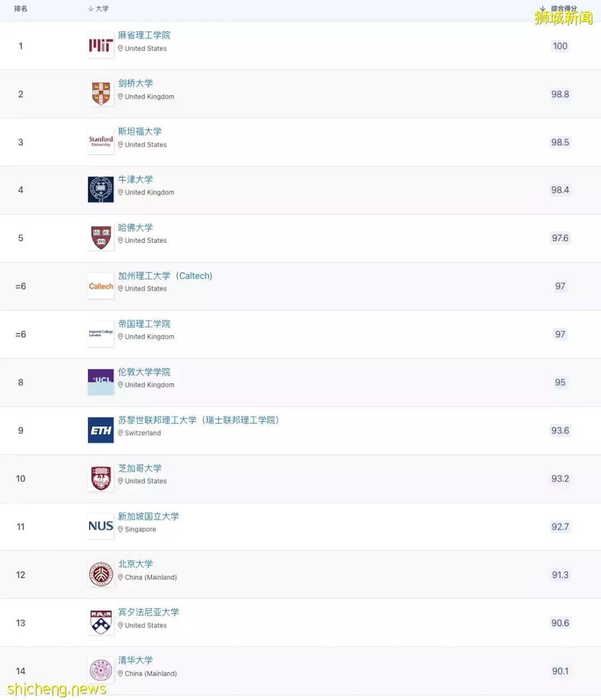
Task: Open 帝国理工学院 university link
Action: 144,324
